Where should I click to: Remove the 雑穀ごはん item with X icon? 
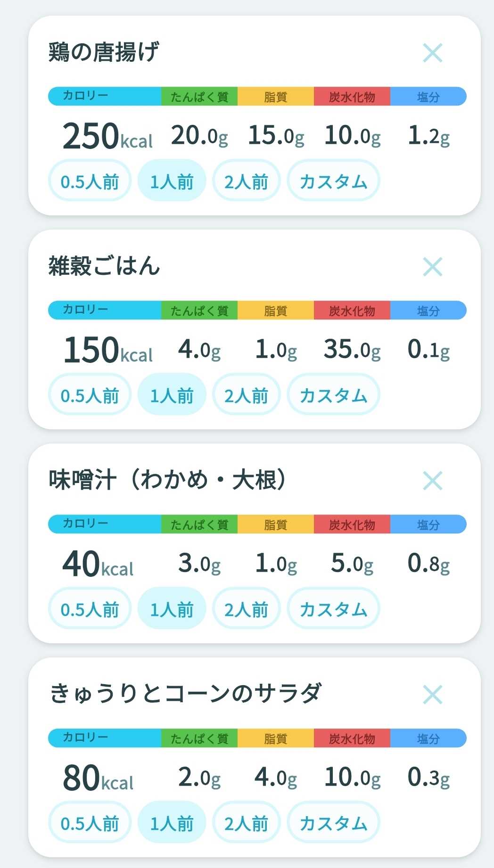(x=432, y=267)
